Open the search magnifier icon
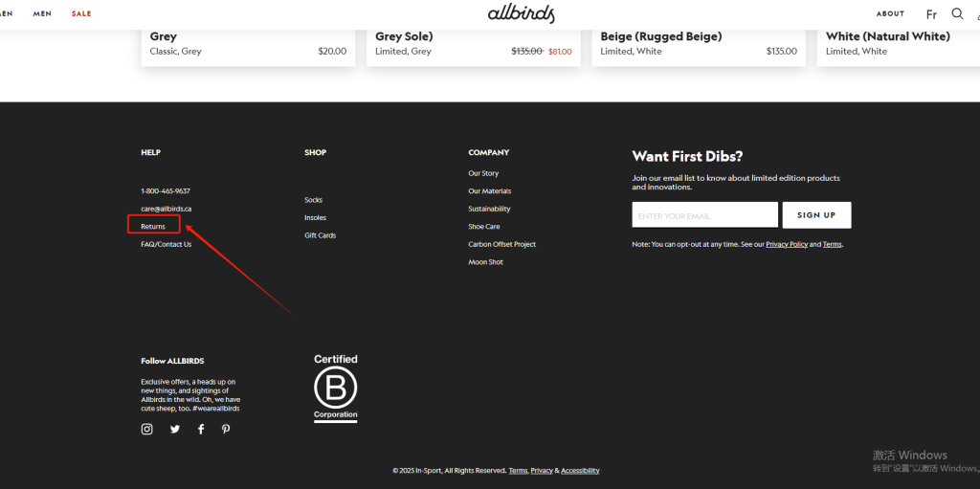980x489 pixels. click(957, 14)
